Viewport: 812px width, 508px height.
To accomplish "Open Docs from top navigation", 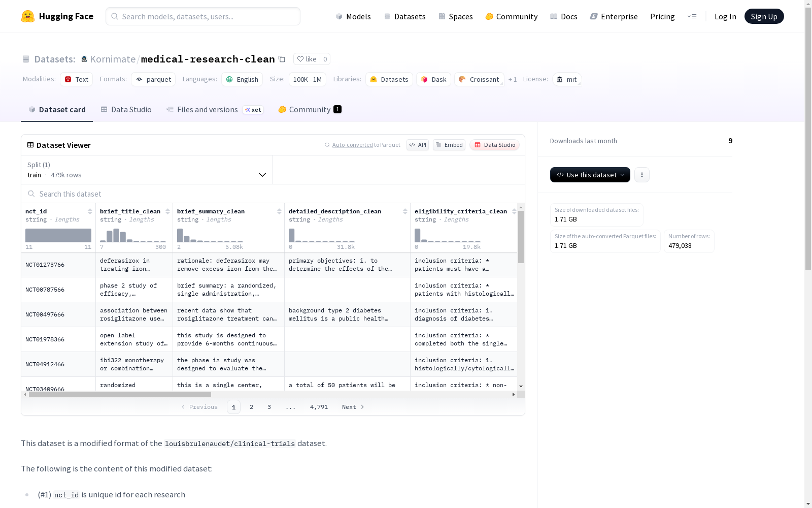I will pyautogui.click(x=564, y=16).
